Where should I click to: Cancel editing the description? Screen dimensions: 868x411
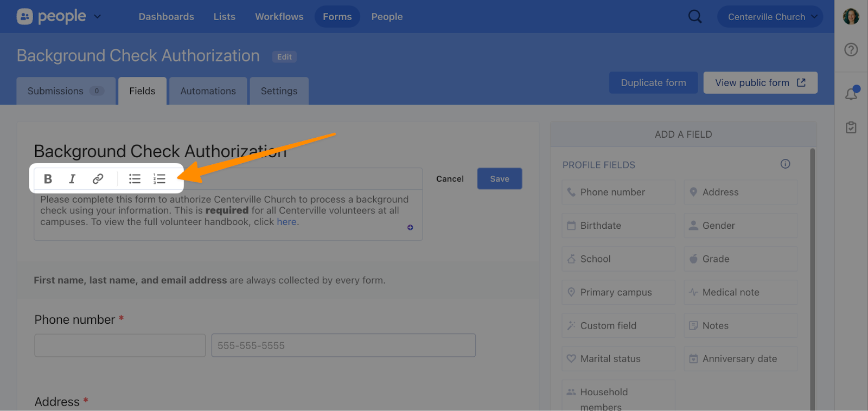[x=450, y=179]
